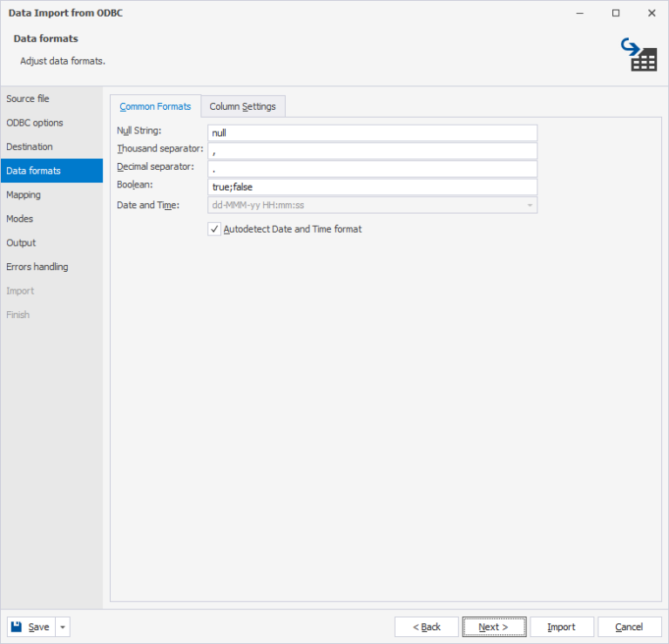This screenshot has height=644, width=669.
Task: Click the Thousand separator input field
Action: tap(372, 151)
